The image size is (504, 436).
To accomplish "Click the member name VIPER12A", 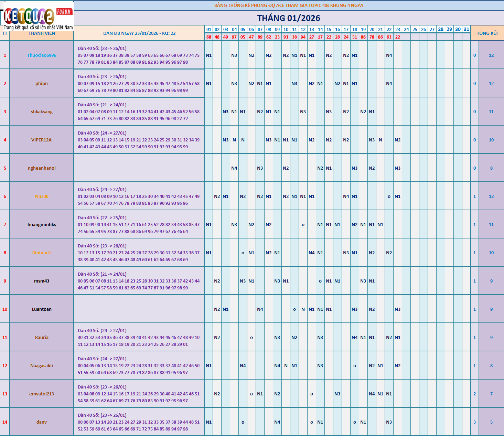I will tap(42, 140).
